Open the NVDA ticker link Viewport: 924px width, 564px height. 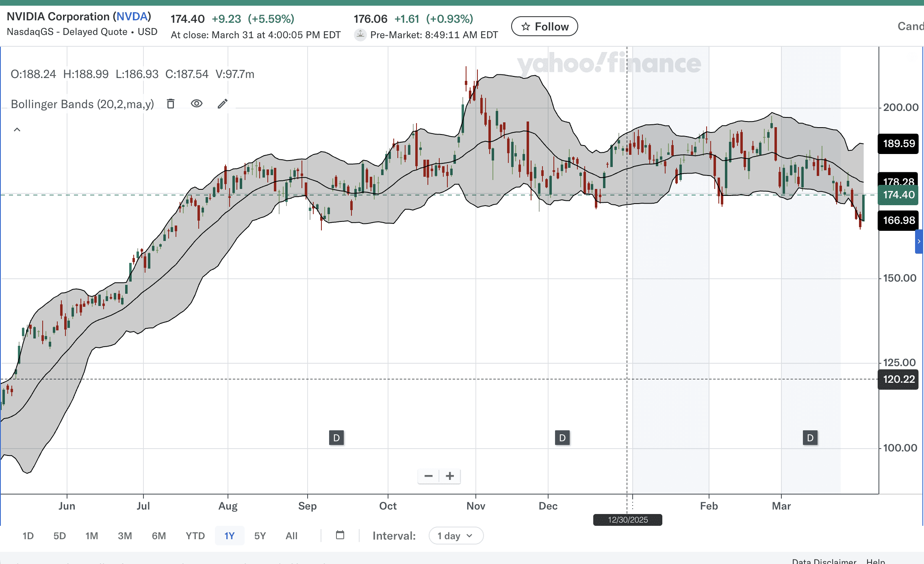click(132, 16)
